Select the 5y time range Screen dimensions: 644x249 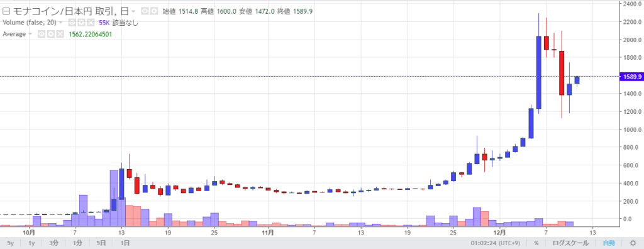pos(11,243)
